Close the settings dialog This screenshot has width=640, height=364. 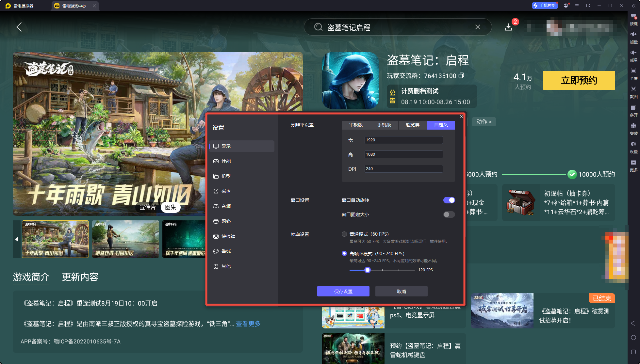(x=462, y=117)
